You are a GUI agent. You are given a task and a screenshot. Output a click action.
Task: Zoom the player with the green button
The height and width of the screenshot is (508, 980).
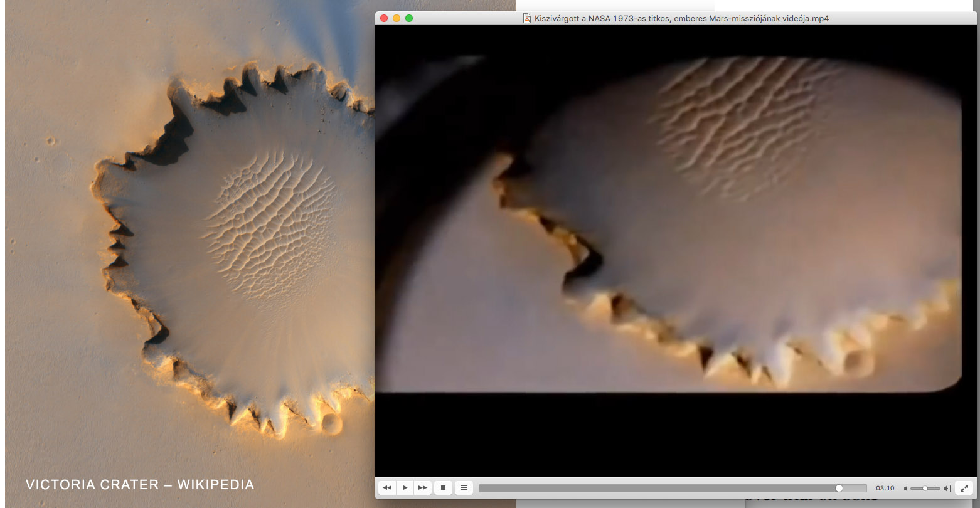409,18
